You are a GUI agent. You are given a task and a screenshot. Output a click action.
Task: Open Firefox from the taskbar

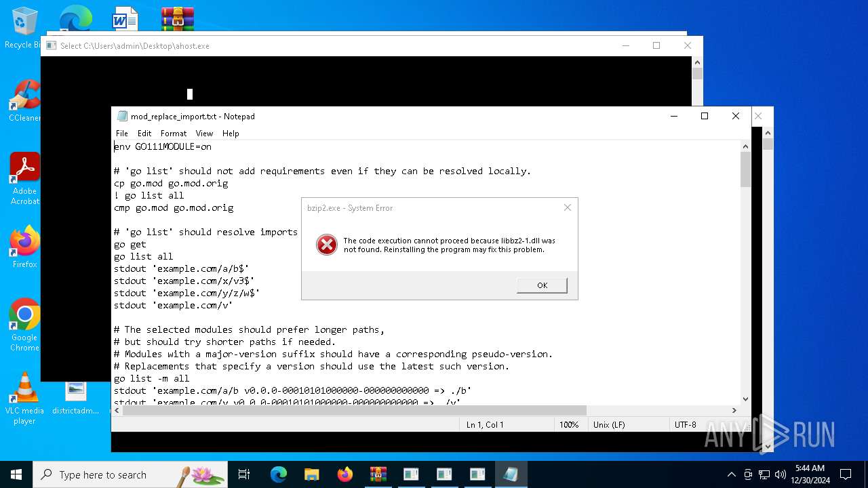coord(345,474)
